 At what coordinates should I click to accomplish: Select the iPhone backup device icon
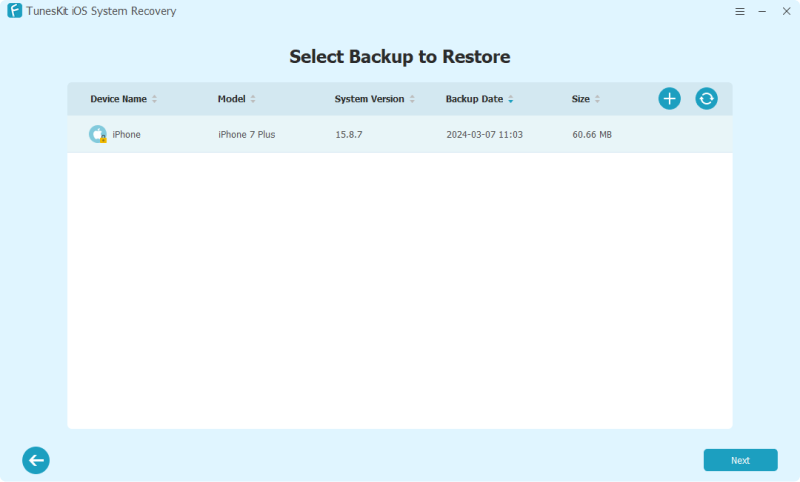point(97,134)
